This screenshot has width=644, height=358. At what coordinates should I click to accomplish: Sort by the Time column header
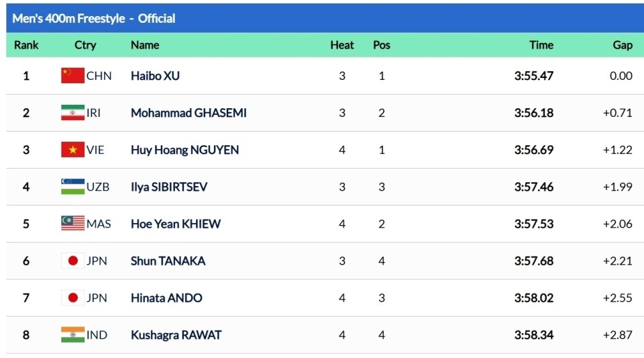tap(541, 45)
